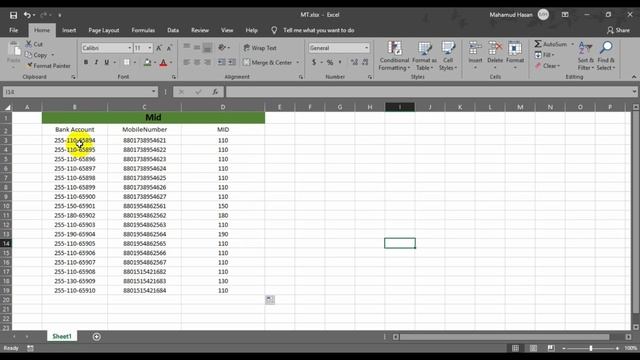
Task: Switch to the Insert tab
Action: 69,30
